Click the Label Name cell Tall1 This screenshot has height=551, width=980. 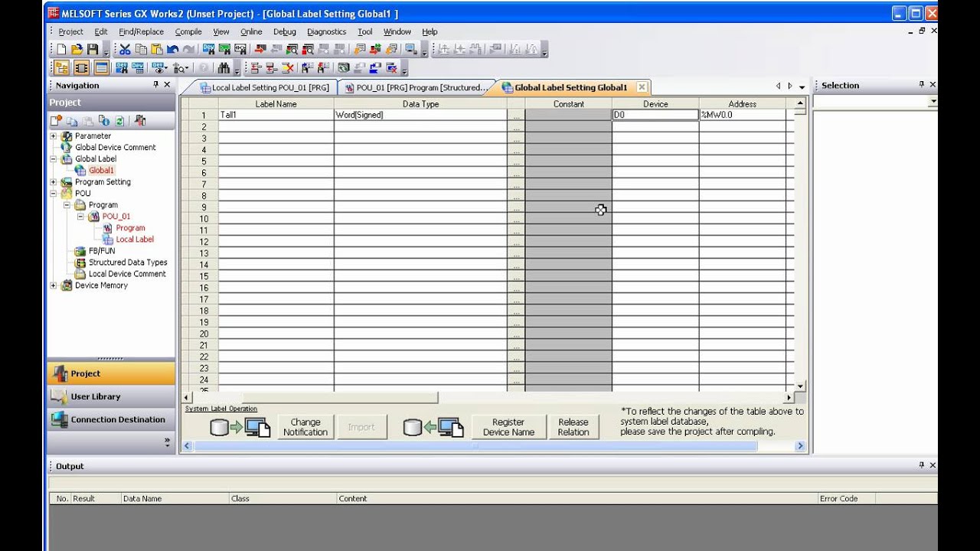(x=276, y=115)
